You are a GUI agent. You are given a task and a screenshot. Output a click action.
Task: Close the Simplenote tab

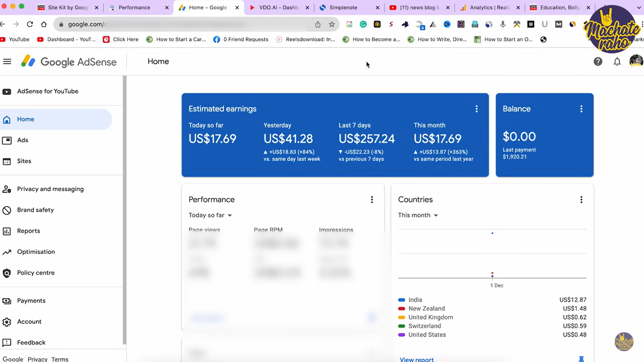377,8
